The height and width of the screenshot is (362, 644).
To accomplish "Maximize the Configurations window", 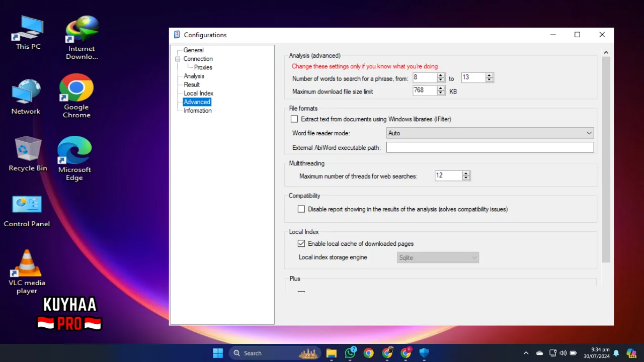I will coord(578,35).
